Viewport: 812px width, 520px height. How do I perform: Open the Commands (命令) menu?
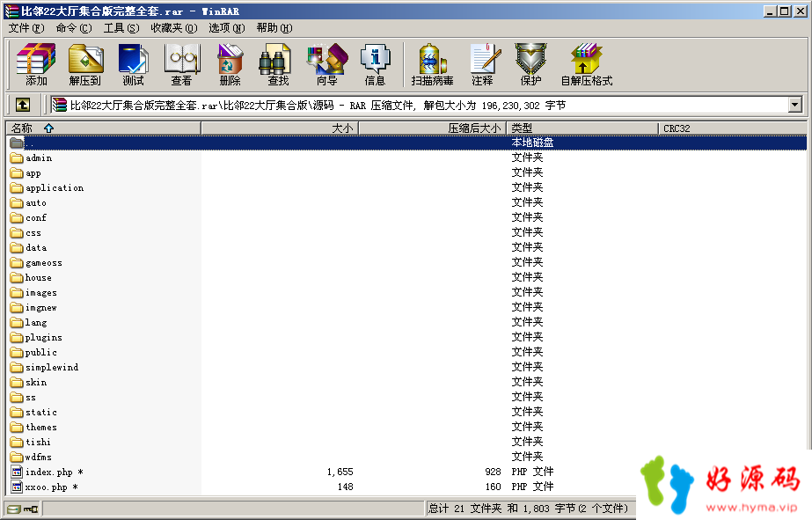point(74,28)
